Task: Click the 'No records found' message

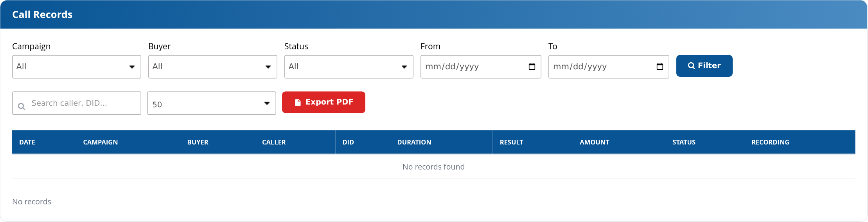Action: (x=434, y=167)
